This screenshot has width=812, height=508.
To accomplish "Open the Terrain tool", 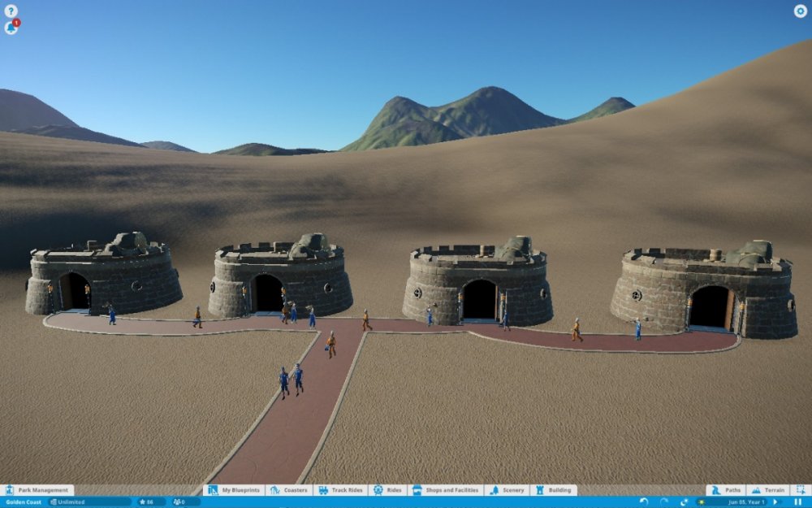I will [768, 490].
